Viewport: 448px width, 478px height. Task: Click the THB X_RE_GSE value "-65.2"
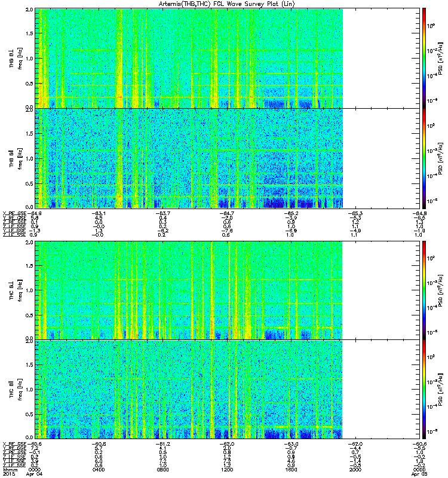291,213
